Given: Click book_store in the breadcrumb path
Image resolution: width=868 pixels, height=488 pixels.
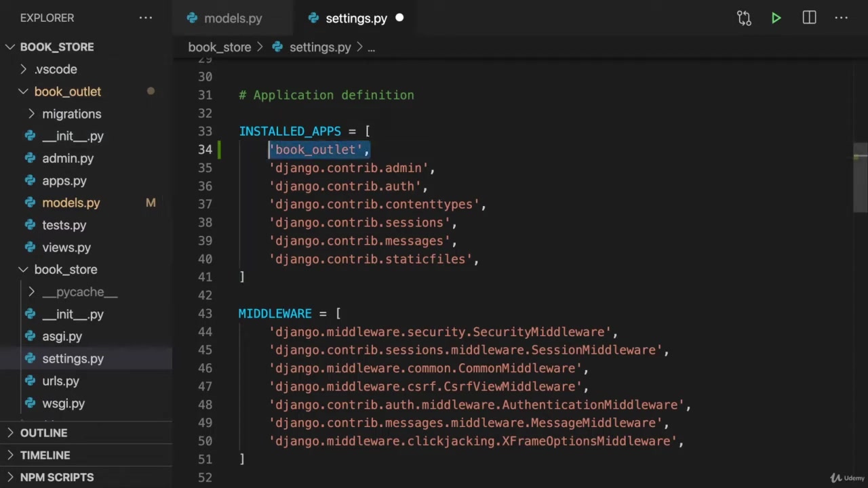Looking at the screenshot, I should click(x=219, y=47).
